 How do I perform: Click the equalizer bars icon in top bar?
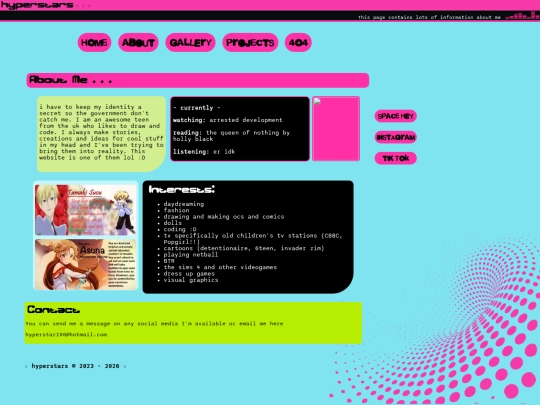pos(522,15)
